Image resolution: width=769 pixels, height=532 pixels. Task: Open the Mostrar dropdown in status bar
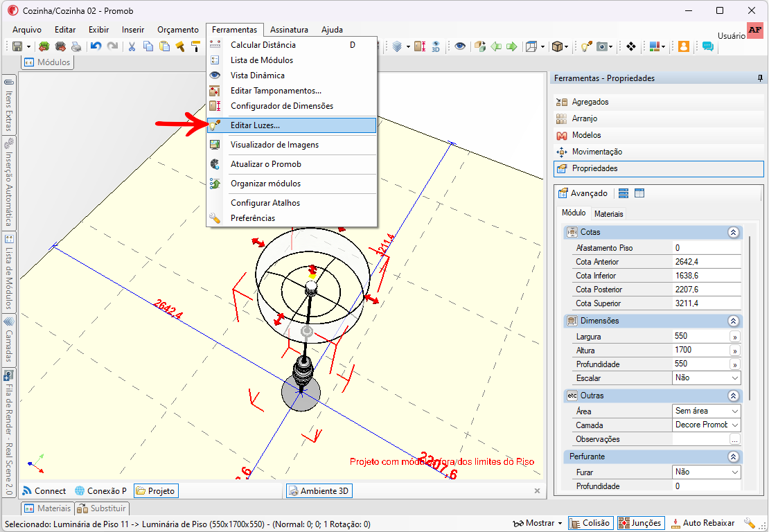[538, 523]
